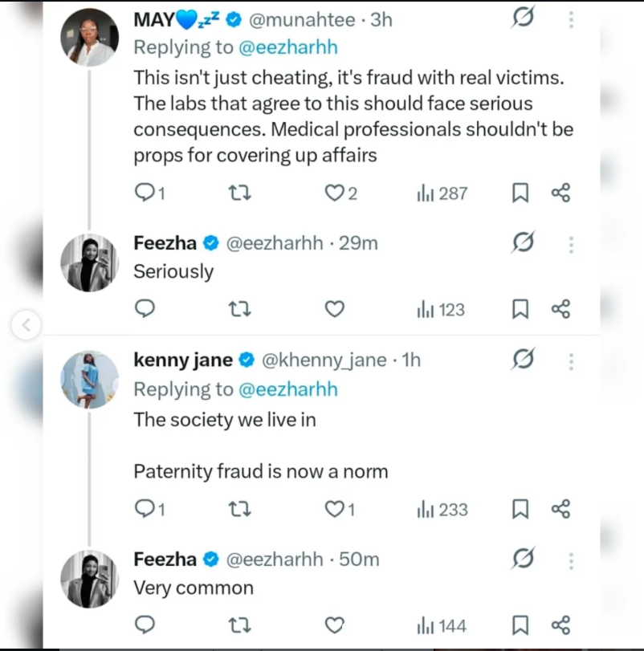View analytics showing 287 views
644x651 pixels.
(x=441, y=193)
